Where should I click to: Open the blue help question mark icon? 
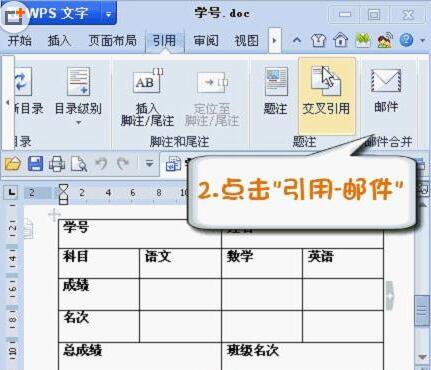[406, 41]
